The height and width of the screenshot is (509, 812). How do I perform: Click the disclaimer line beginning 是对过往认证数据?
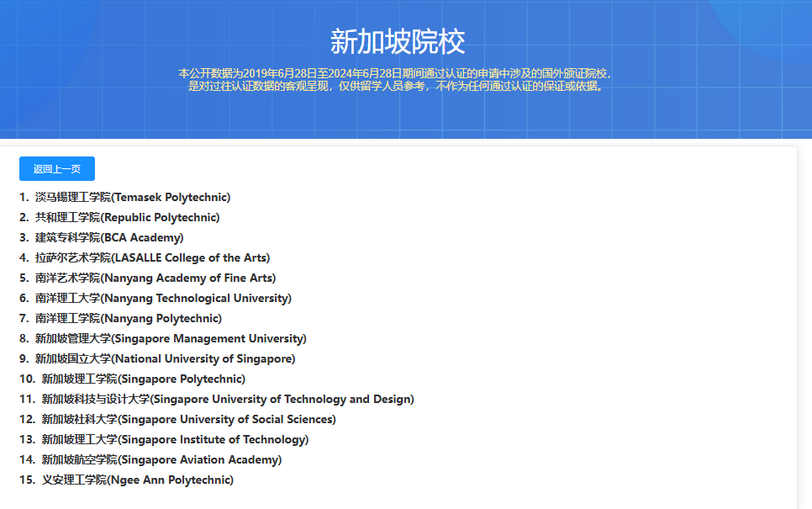396,87
